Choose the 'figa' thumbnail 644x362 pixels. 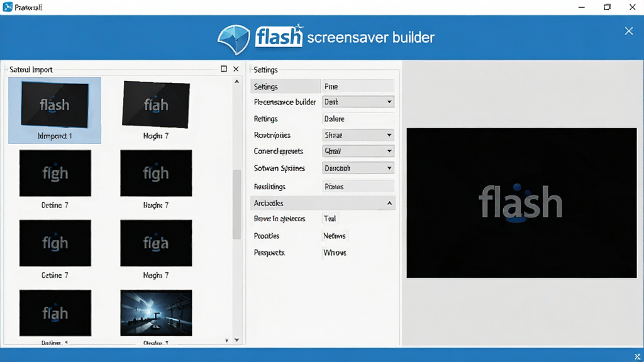pos(156,243)
